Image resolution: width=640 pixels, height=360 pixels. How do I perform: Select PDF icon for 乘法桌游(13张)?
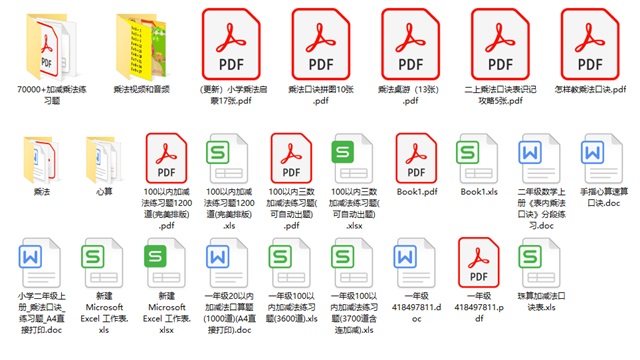(x=410, y=44)
